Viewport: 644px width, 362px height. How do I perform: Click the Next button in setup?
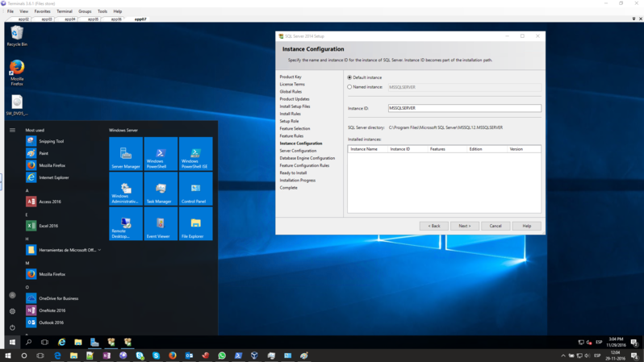464,226
